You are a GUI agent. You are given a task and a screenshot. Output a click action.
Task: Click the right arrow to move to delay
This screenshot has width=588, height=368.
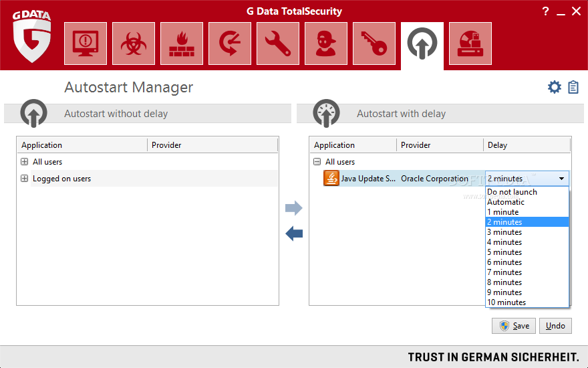pyautogui.click(x=293, y=208)
